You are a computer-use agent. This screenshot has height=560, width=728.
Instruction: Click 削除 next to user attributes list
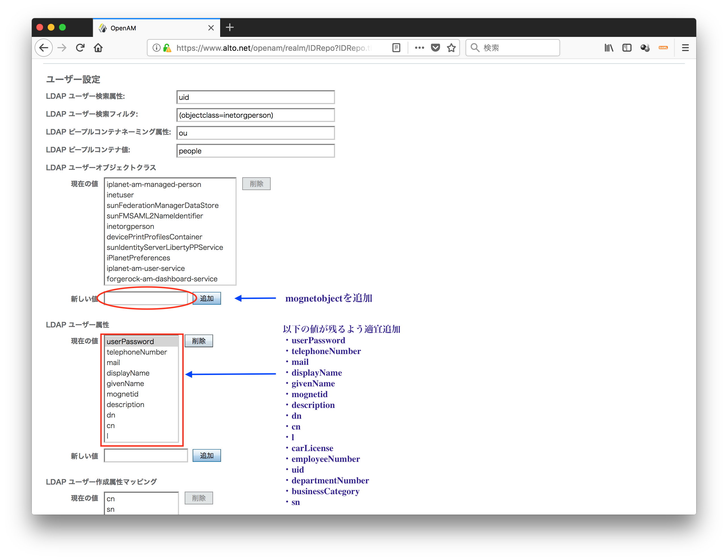[199, 341]
